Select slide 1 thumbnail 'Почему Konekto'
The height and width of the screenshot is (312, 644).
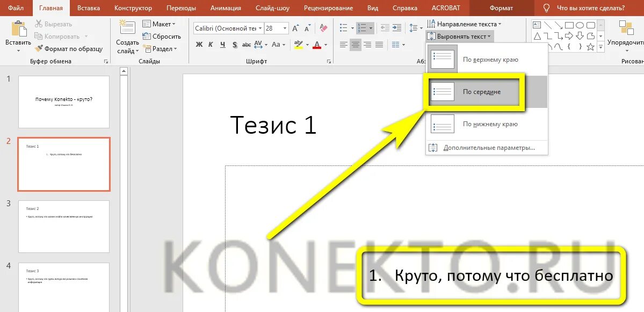[64, 102]
